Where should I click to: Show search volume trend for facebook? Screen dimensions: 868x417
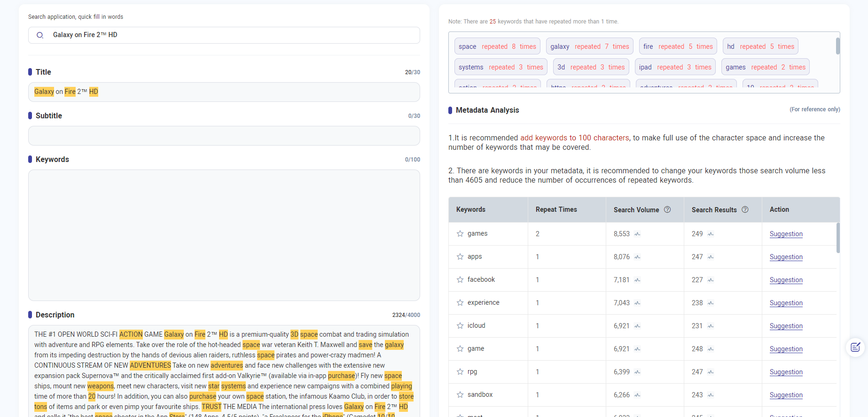[637, 280]
